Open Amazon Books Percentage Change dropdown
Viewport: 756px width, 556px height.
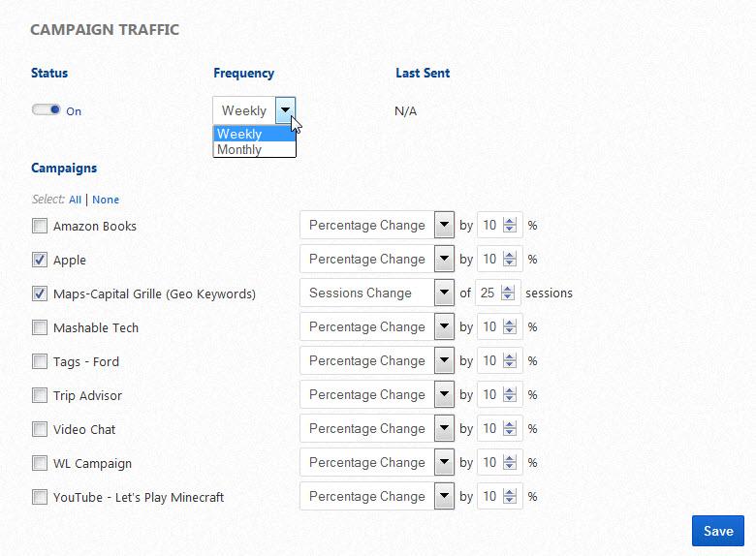(444, 226)
